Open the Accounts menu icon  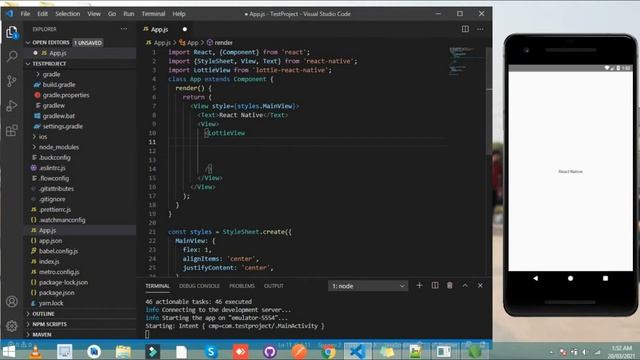[12, 301]
